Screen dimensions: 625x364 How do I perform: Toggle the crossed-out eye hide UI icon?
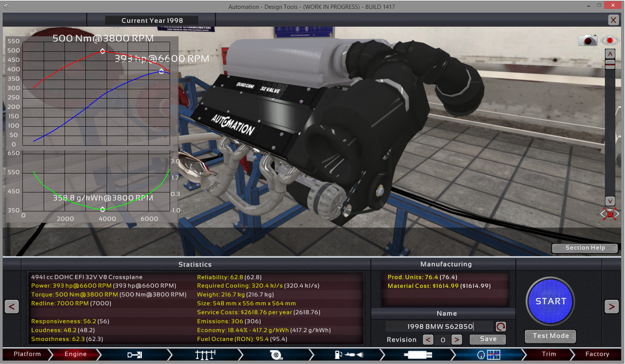(x=610, y=213)
